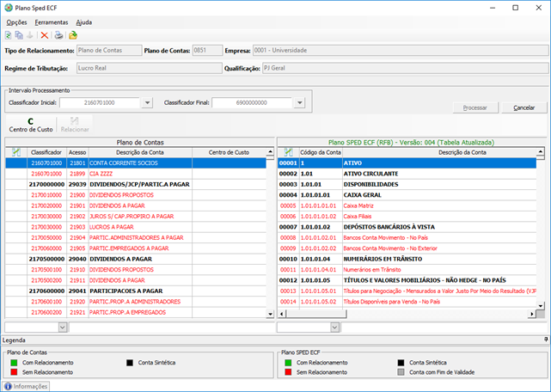Click the Qualificação field showing PJ Geral

pos(406,68)
